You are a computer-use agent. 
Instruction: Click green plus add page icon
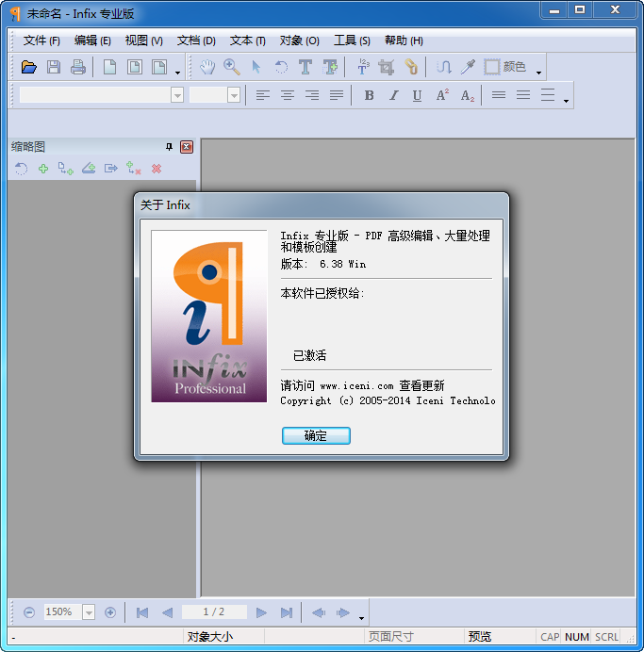click(x=43, y=169)
